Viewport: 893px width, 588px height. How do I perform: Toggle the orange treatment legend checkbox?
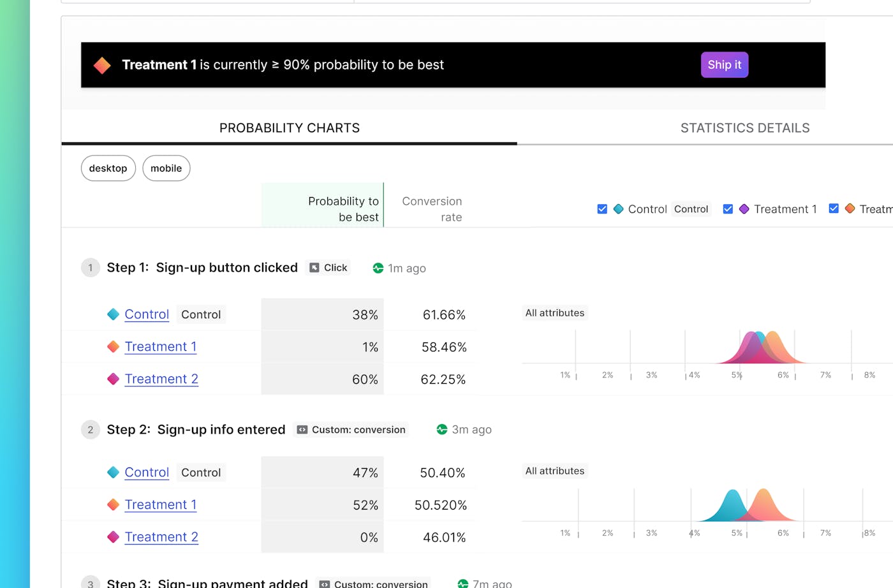[x=834, y=209]
